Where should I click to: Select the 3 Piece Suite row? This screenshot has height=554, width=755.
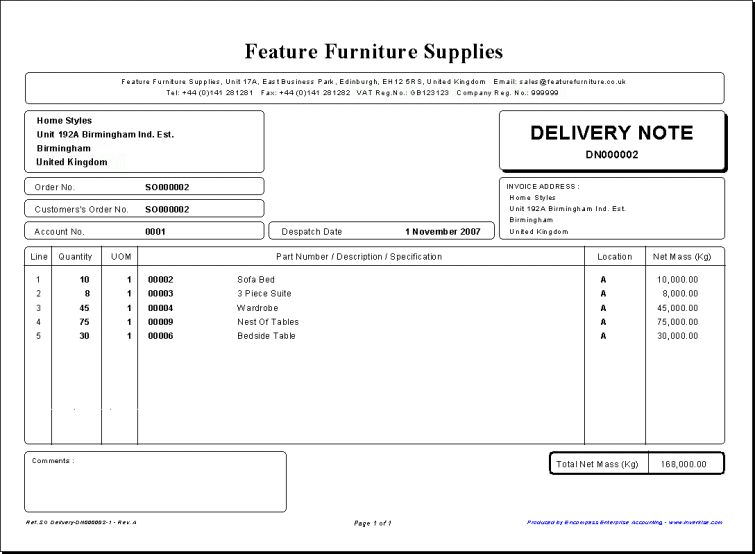[x=264, y=294]
